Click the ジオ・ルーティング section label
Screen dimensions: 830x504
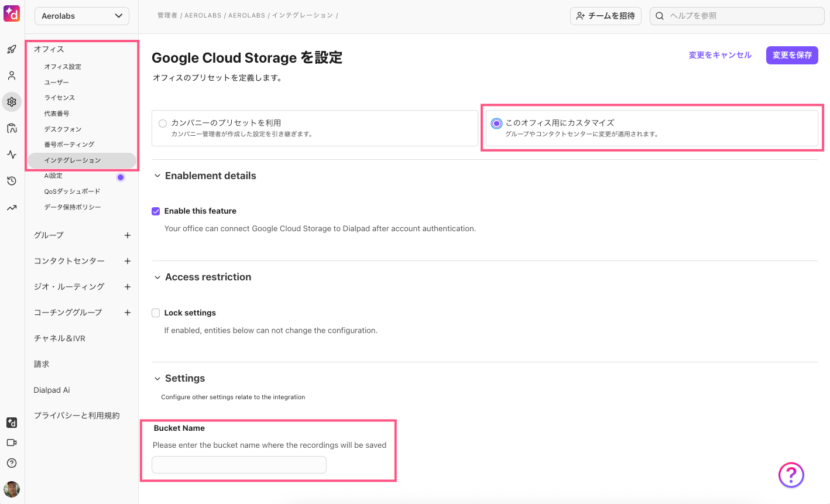[69, 287]
